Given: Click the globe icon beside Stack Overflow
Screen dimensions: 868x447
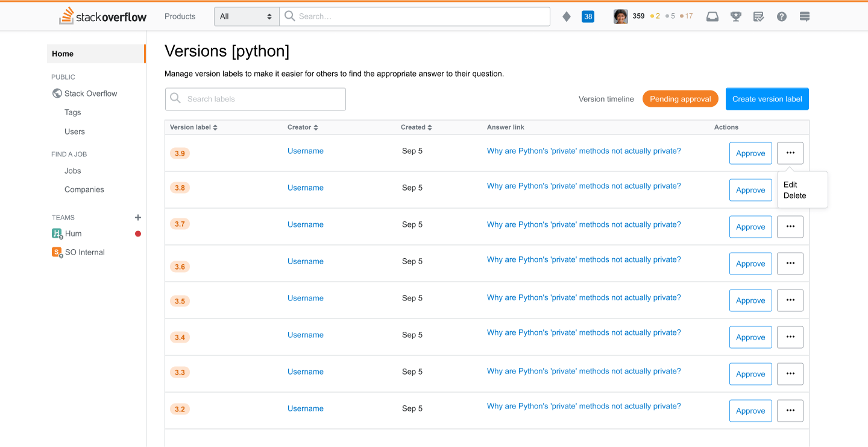Looking at the screenshot, I should [x=57, y=94].
